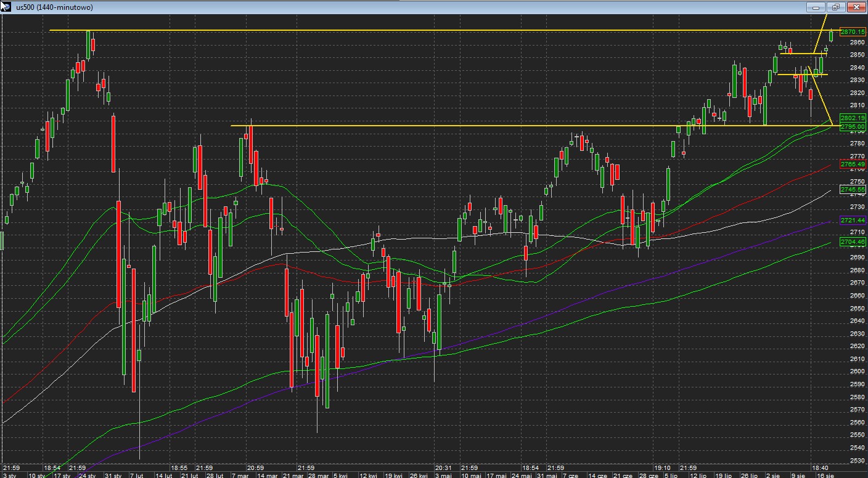Viewport: 868px width, 478px height.
Task: Click the 16 sie date on time axis
Action: point(825,475)
